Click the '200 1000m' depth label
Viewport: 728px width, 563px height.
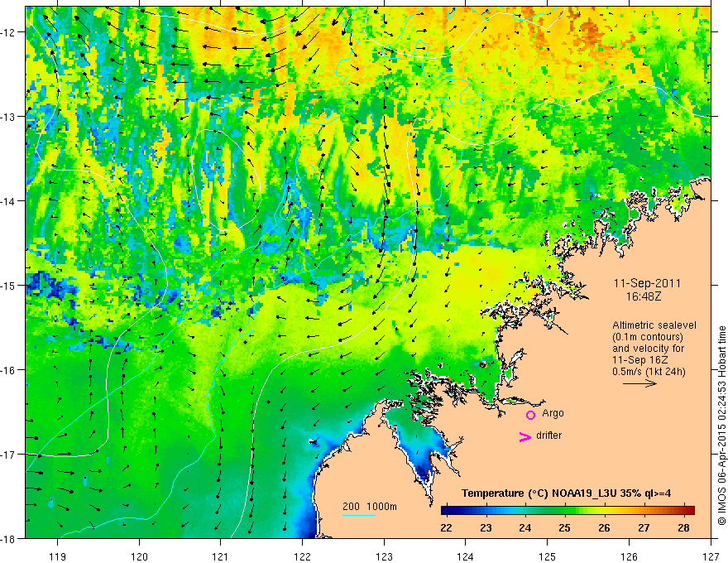tap(370, 507)
